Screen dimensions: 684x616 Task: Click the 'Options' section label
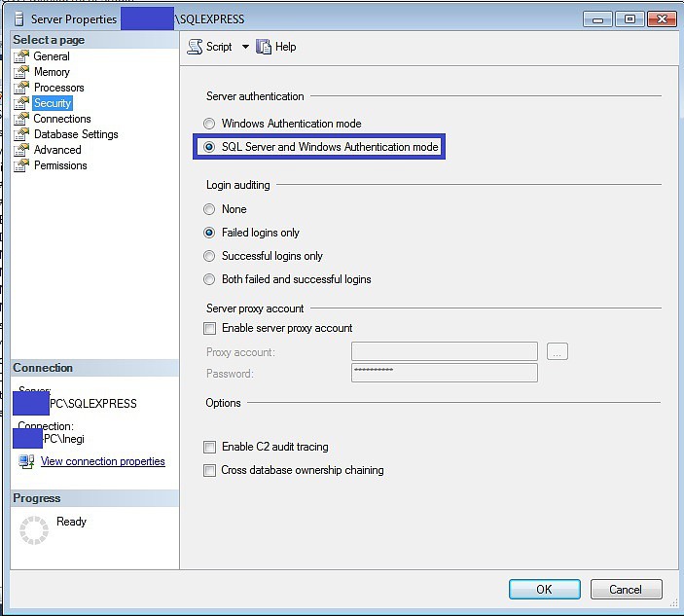[x=224, y=403]
